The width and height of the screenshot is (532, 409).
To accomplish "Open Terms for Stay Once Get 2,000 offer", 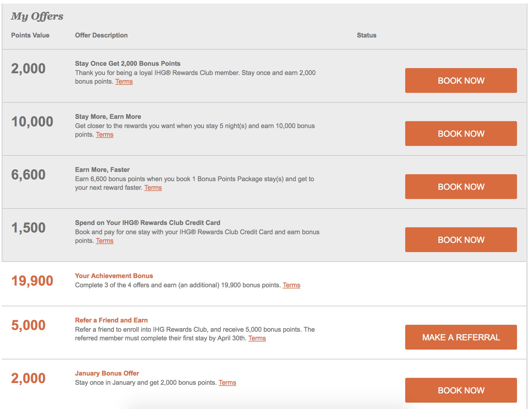I will (x=124, y=82).
